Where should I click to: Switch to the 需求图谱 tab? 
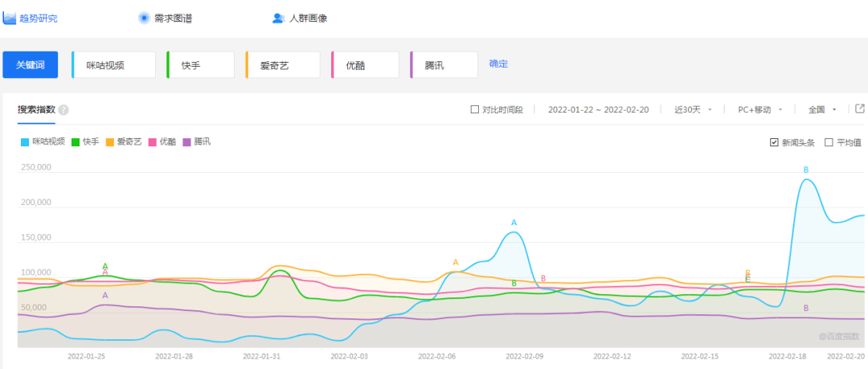[174, 18]
